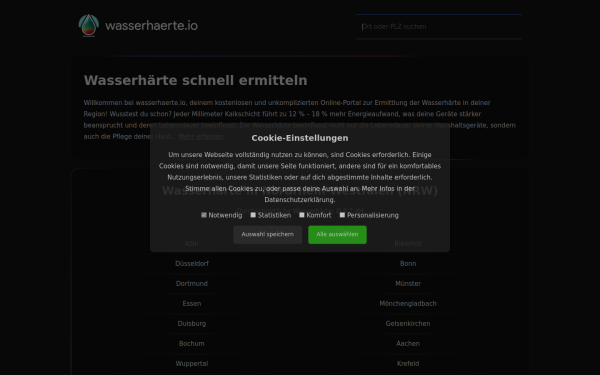
Task: Select Krefeld in the city list
Action: click(408, 364)
